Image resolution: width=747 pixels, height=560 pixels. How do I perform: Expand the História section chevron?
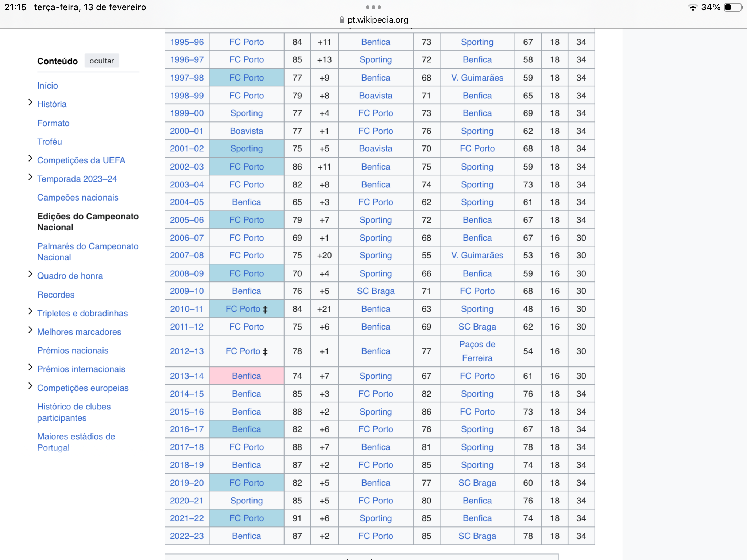click(30, 103)
